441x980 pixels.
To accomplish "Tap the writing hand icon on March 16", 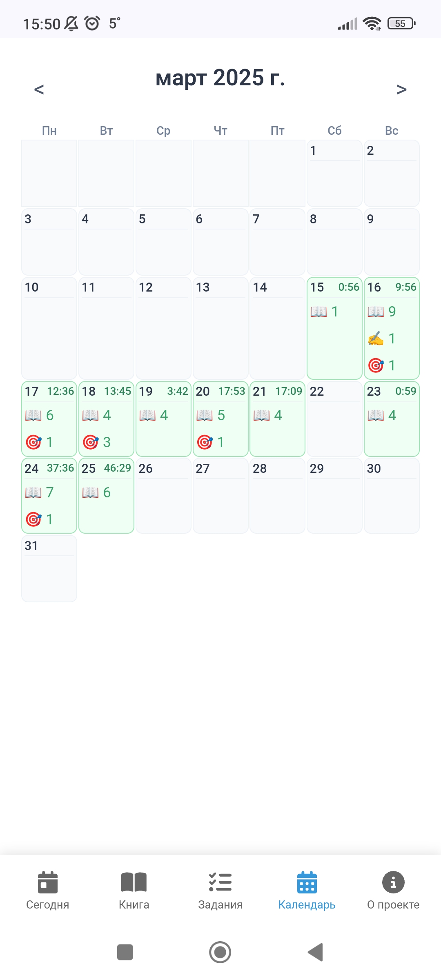I will (376, 339).
